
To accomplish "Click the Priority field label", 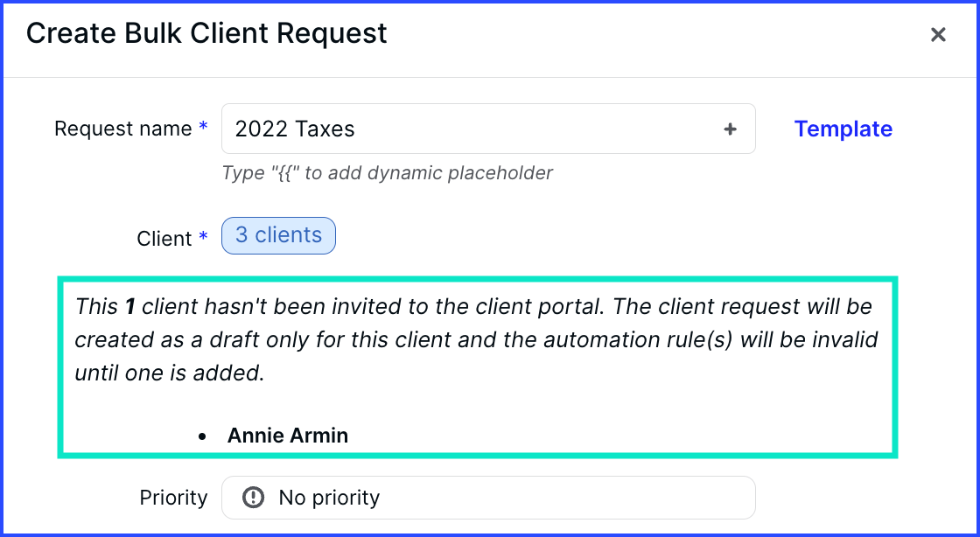I will (x=173, y=498).
